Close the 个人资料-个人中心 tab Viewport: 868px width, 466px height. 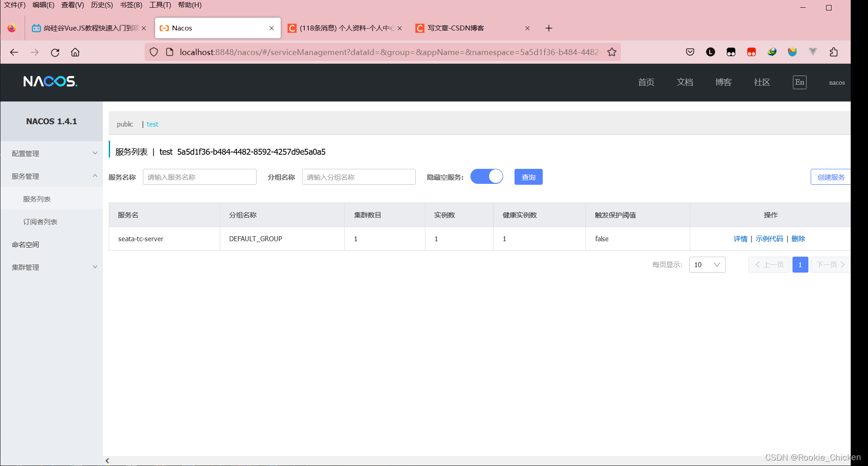tap(399, 28)
